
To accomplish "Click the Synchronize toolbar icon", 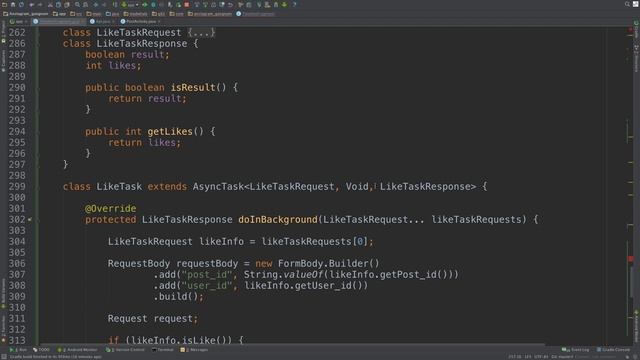I will [x=21, y=4].
